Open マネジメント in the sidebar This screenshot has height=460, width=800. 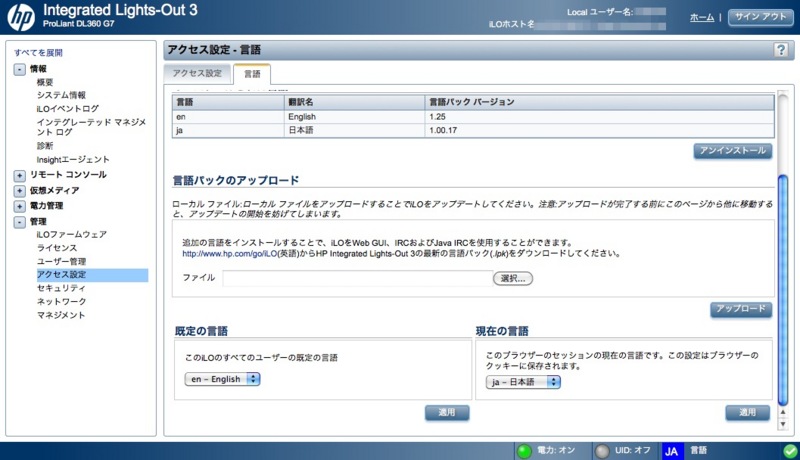(61, 315)
